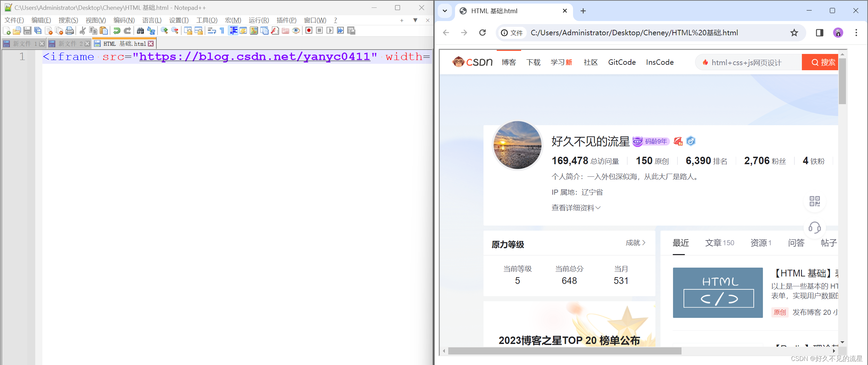This screenshot has height=365, width=868.
Task: Close current document using toolbar Close icon
Action: pos(48,31)
